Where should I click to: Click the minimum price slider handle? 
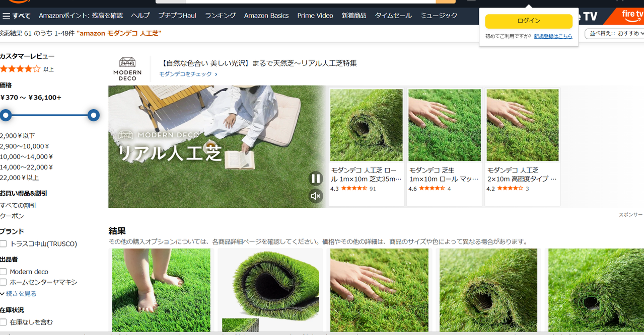point(6,115)
